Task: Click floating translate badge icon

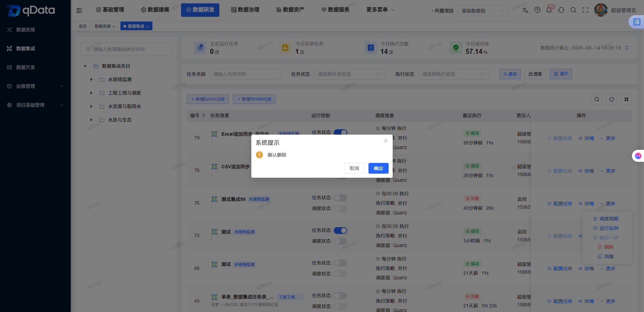Action: point(637,22)
